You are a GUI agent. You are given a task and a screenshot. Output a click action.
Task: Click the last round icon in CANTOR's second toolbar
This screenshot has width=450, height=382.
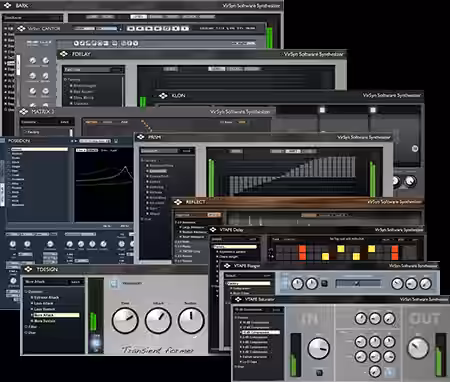(136, 43)
